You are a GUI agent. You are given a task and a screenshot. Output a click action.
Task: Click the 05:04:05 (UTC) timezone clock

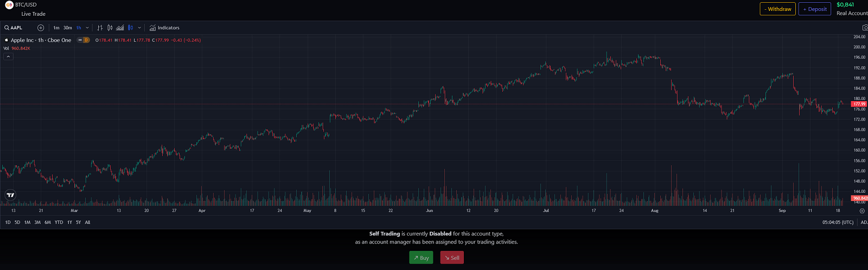point(838,222)
